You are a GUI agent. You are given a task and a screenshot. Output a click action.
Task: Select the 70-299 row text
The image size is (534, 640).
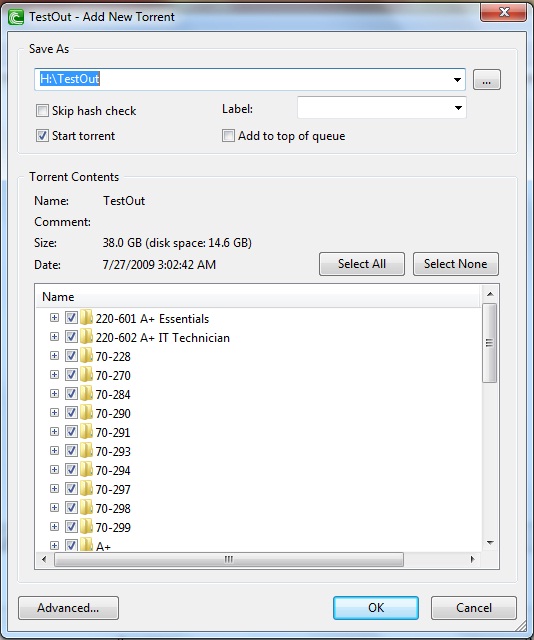[x=113, y=527]
